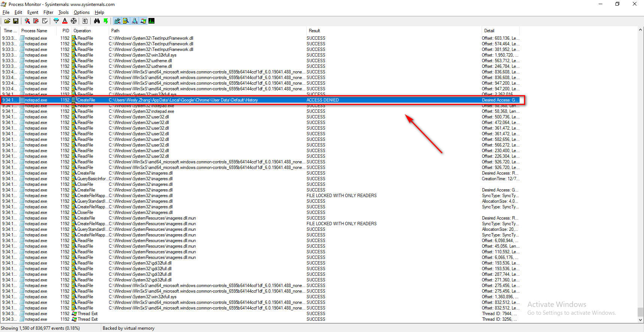Click the Offset: 1,360,896 detail cell
Screen dimensions: 644x332
tap(500, 297)
